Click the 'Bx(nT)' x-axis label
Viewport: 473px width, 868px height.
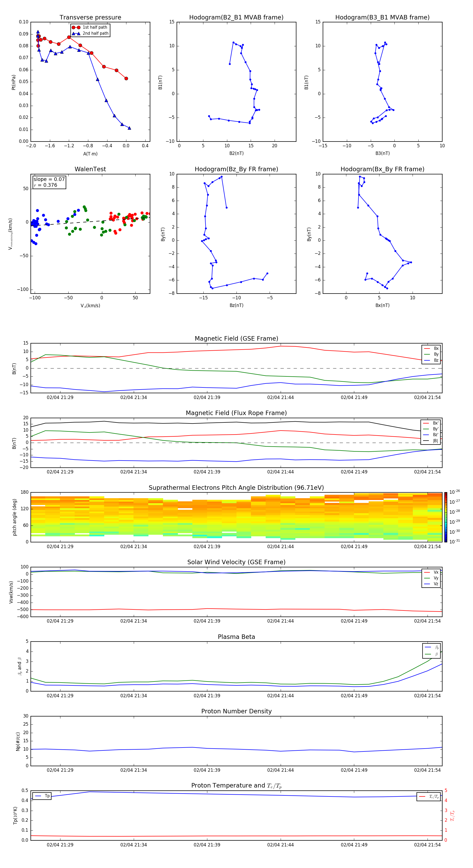click(x=382, y=305)
